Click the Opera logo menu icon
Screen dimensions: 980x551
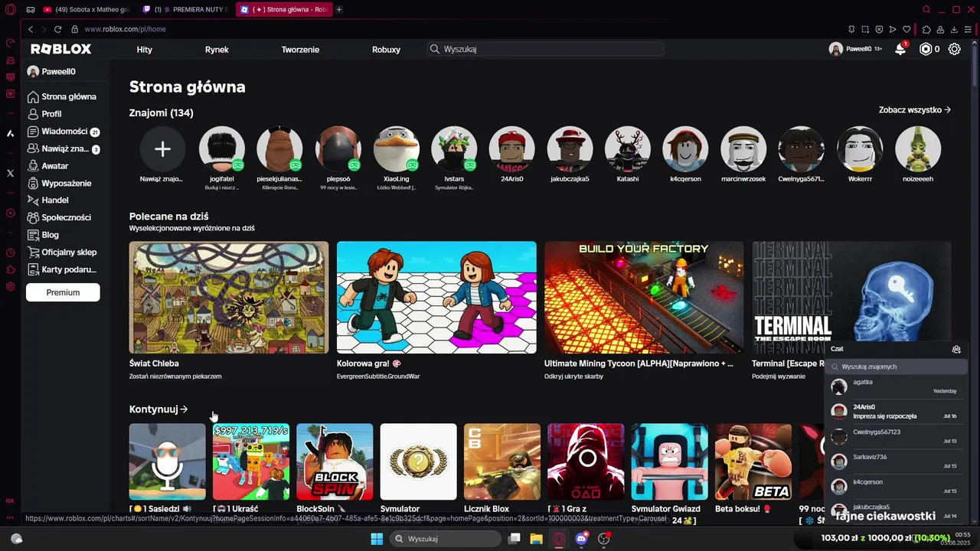pos(10,9)
